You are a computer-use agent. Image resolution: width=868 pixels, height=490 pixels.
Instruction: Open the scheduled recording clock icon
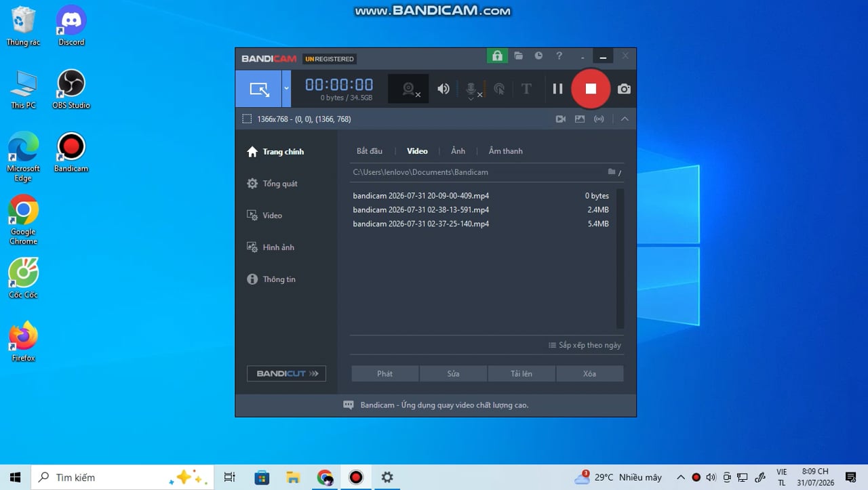[538, 56]
